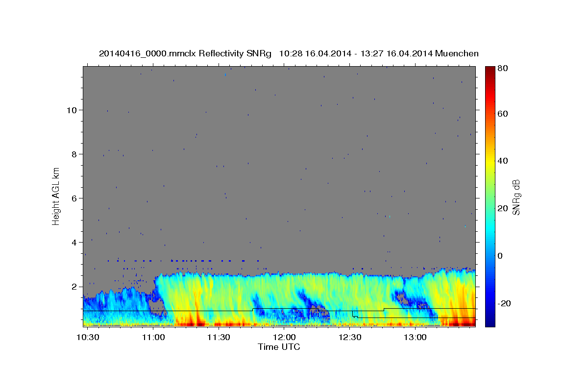Click the 10 km height tick label

tap(71, 110)
